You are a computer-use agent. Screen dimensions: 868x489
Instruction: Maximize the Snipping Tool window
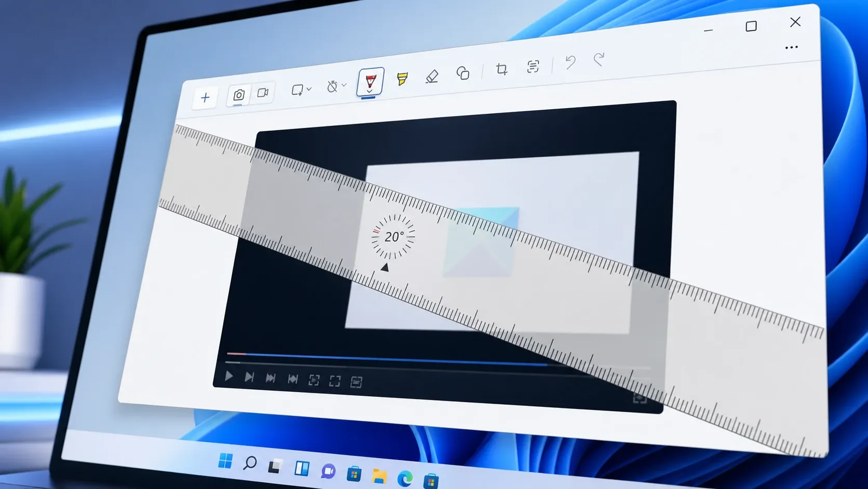[751, 26]
